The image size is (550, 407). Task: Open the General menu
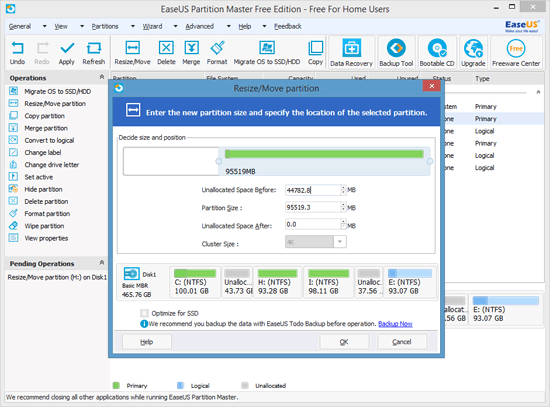coord(20,26)
